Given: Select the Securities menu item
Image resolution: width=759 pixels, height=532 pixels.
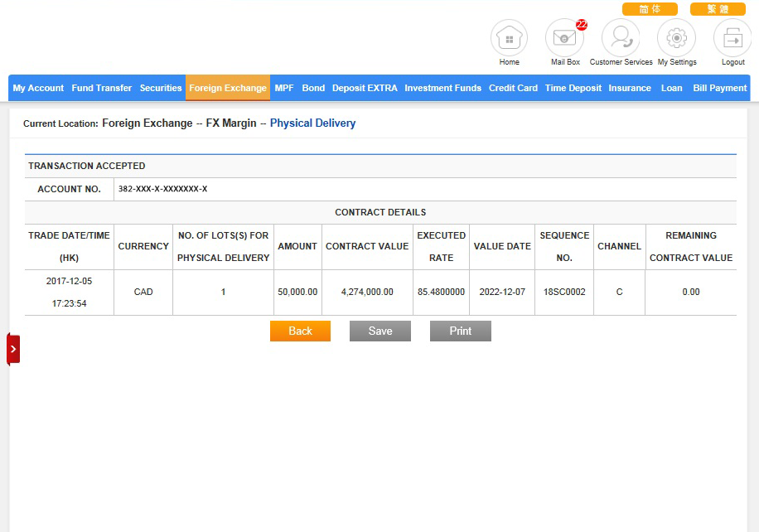Looking at the screenshot, I should pyautogui.click(x=161, y=88).
